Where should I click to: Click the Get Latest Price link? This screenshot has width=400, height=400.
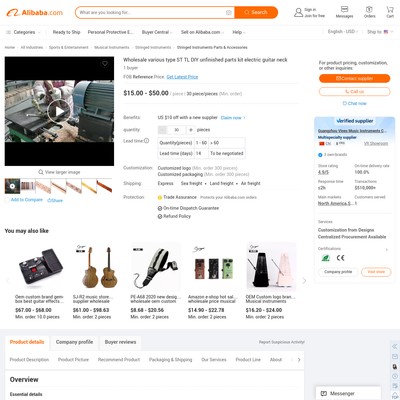182,77
